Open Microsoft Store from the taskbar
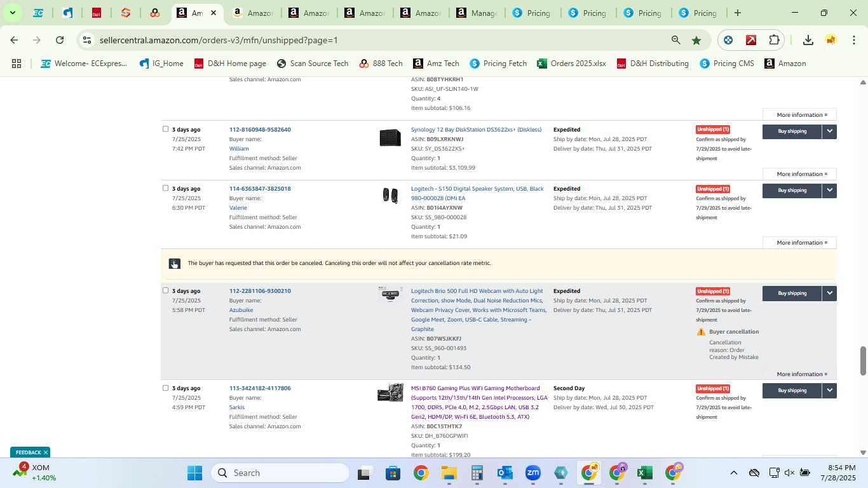868x488 pixels. click(x=393, y=473)
